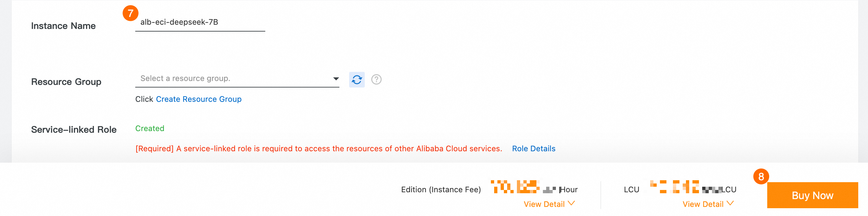Click the Instance Name label
868x216 pixels.
coord(63,26)
